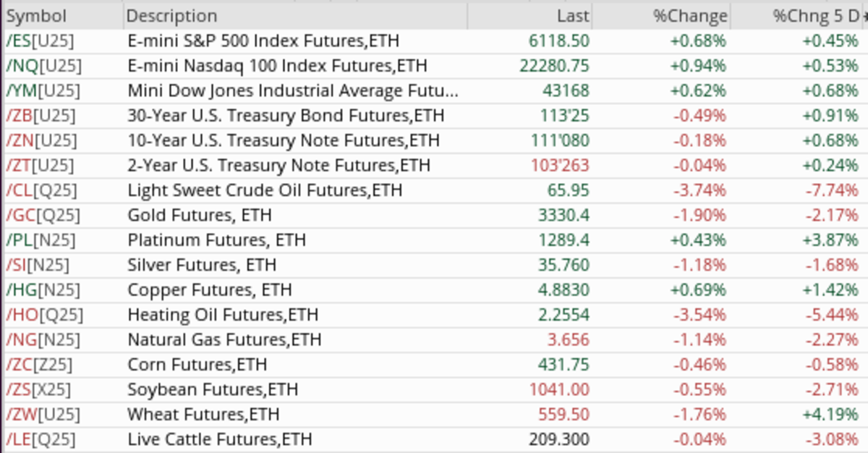Viewport: 868px width, 453px height.
Task: Select the Platinum Futures, ETH description
Action: point(207,240)
